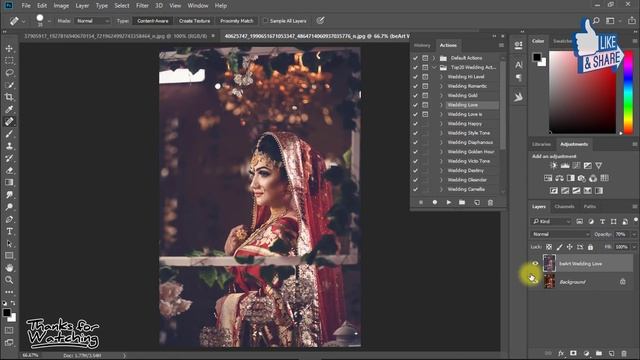The width and height of the screenshot is (640, 360).
Task: Select the Spot Healing Brush tool
Action: coord(9,122)
